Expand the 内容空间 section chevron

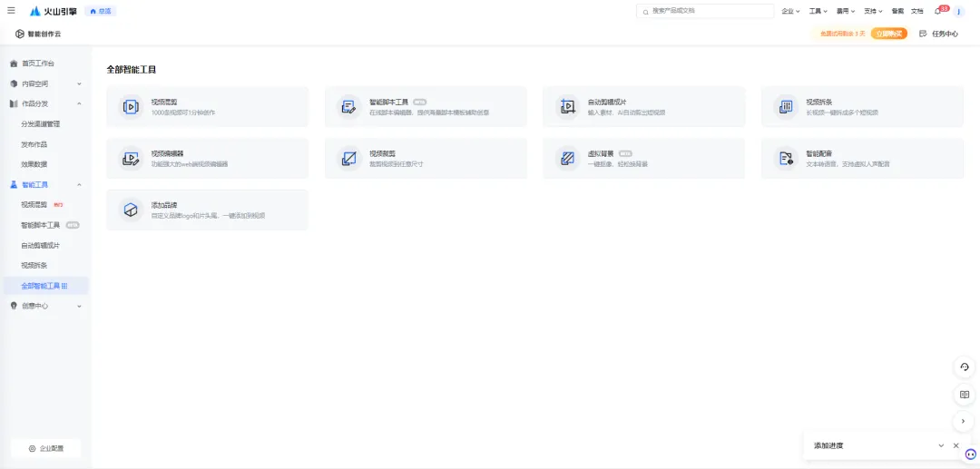(x=79, y=83)
